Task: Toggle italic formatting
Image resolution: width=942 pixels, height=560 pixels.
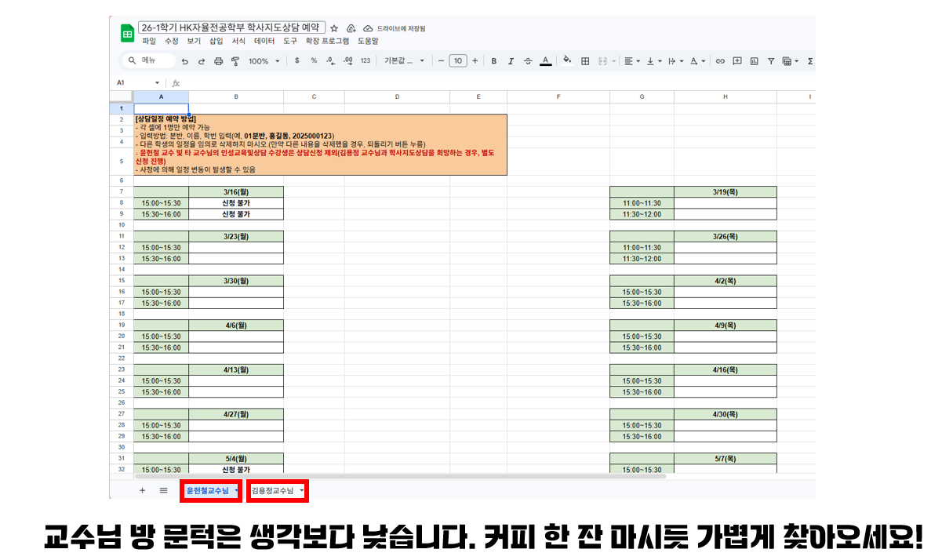Action: (511, 61)
